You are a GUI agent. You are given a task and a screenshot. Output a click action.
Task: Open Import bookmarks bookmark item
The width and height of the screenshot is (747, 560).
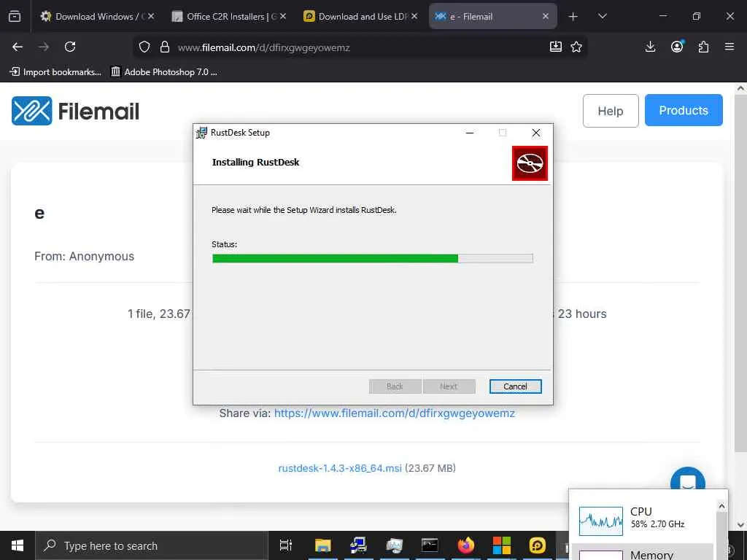(55, 72)
